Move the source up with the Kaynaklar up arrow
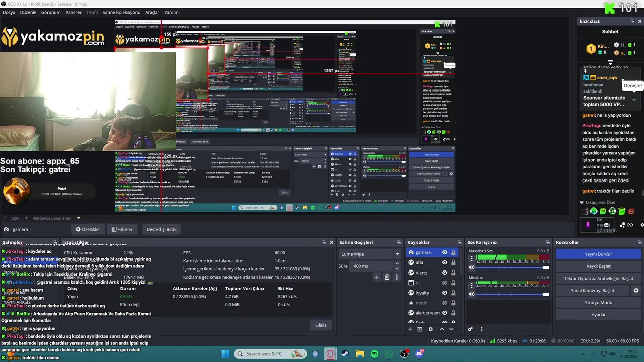This screenshot has height=362, width=644. [x=442, y=329]
